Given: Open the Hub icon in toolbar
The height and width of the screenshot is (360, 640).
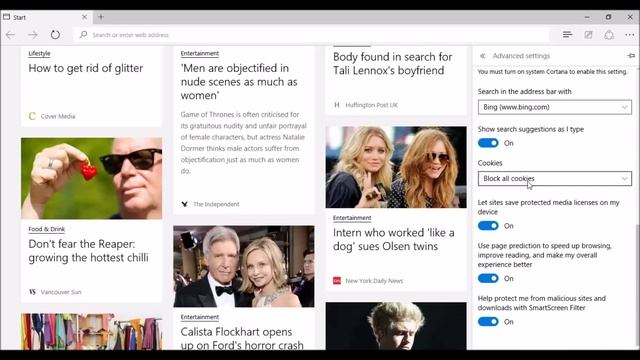Looking at the screenshot, I should click(567, 35).
